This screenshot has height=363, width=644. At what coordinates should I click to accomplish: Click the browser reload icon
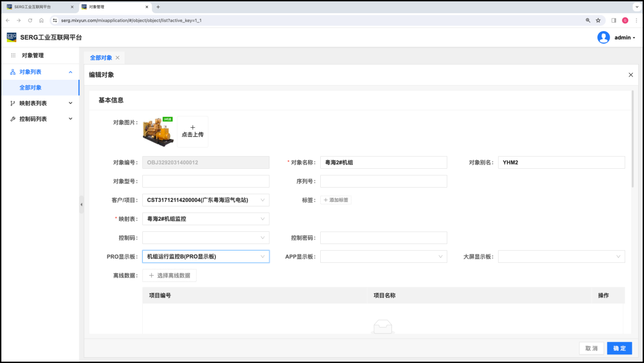(30, 20)
